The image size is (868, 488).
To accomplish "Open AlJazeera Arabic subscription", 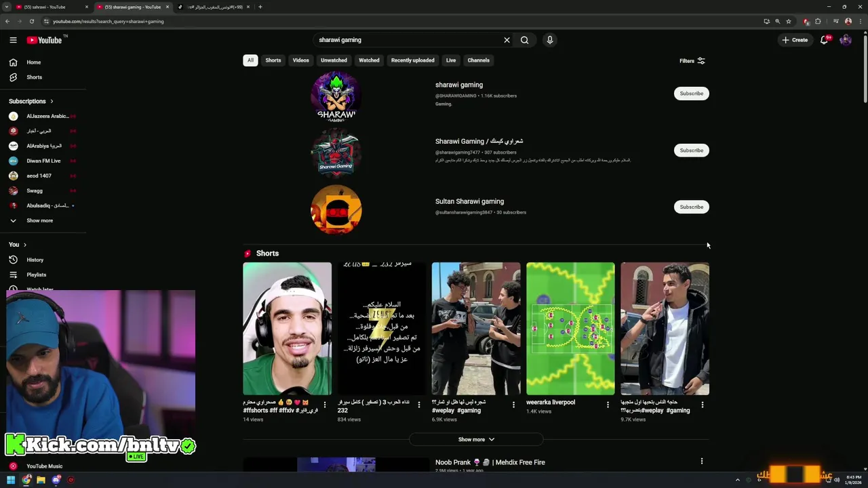I will pyautogui.click(x=41, y=117).
